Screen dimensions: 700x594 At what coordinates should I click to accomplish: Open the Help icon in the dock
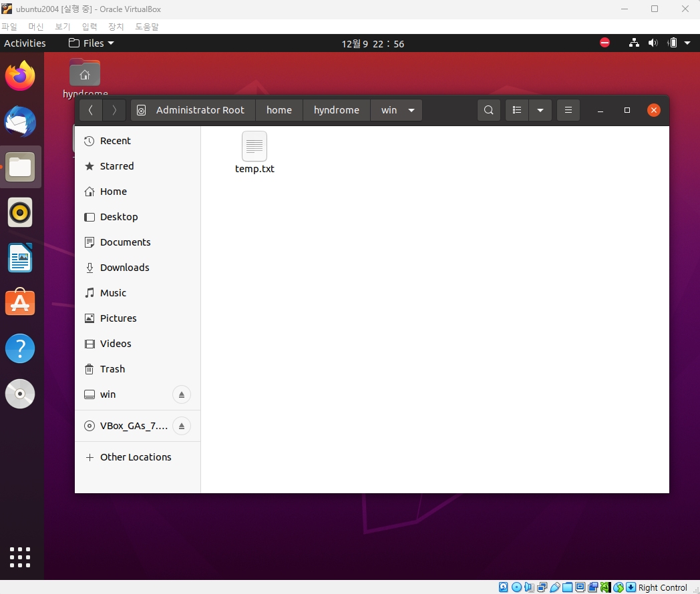point(20,348)
